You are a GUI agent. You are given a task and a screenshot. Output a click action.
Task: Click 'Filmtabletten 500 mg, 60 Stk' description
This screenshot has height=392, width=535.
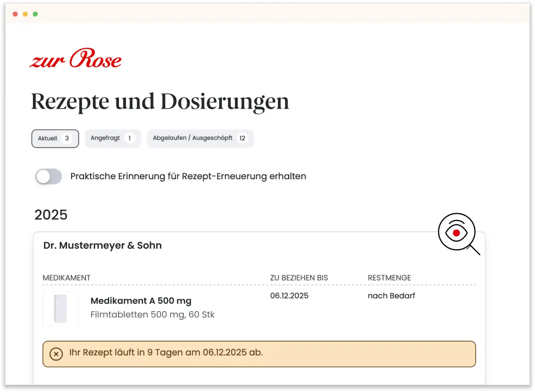coord(153,314)
